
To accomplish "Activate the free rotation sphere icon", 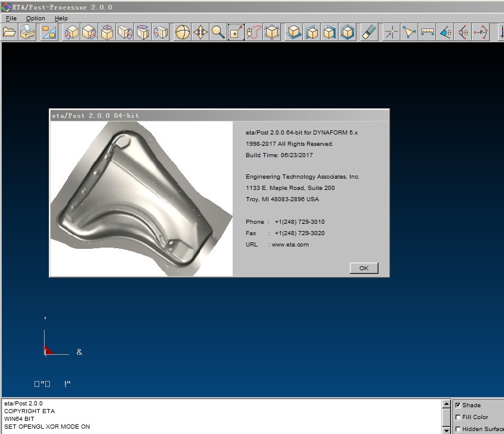I will coord(183,32).
